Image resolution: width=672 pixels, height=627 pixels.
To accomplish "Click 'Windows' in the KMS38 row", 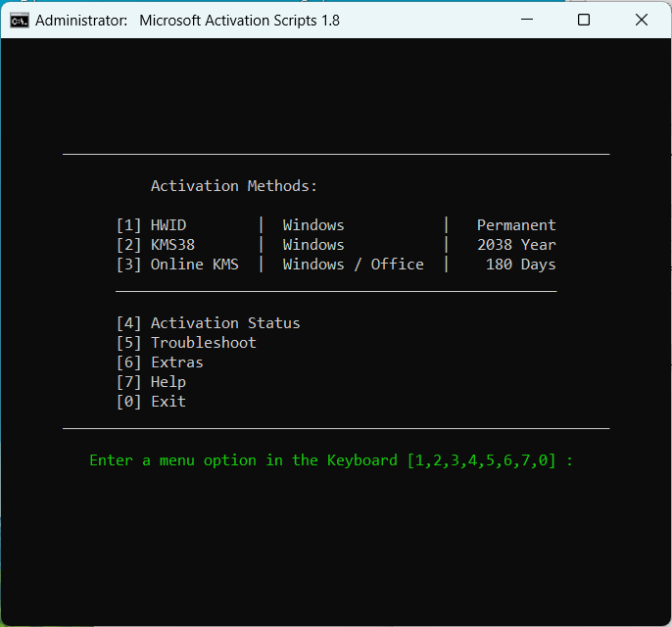I will [313, 245].
